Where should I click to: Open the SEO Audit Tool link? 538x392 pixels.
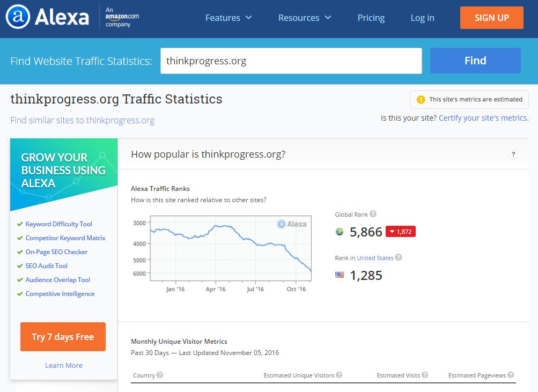(x=46, y=266)
